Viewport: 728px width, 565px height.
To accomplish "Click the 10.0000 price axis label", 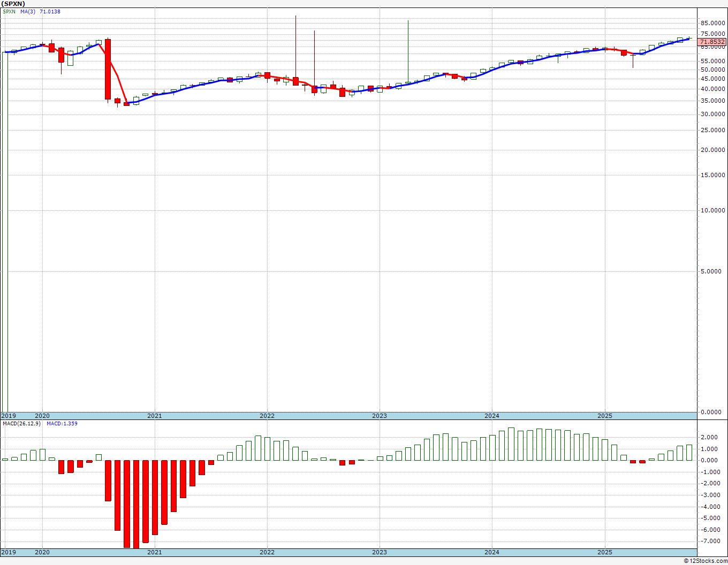I will coord(712,210).
